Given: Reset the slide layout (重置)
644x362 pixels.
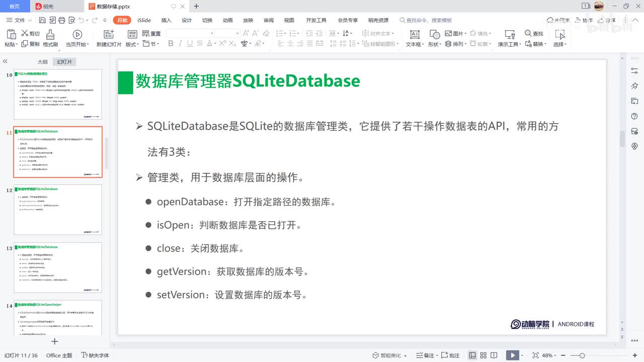Looking at the screenshot, I should (151, 34).
